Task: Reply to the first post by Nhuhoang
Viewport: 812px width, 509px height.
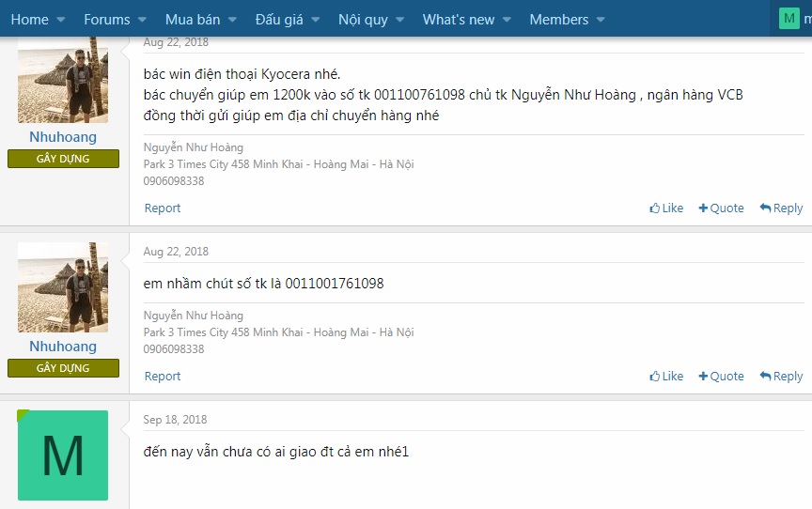Action: pos(781,208)
